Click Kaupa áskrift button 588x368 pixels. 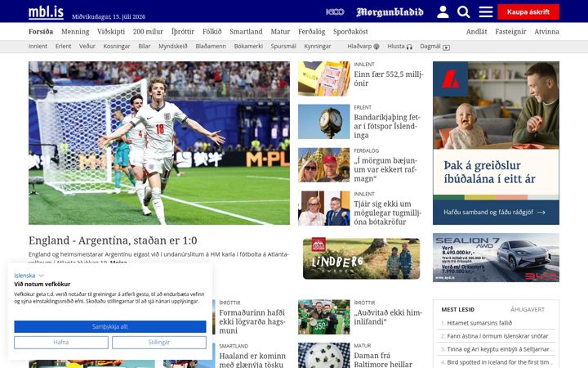[x=528, y=11]
